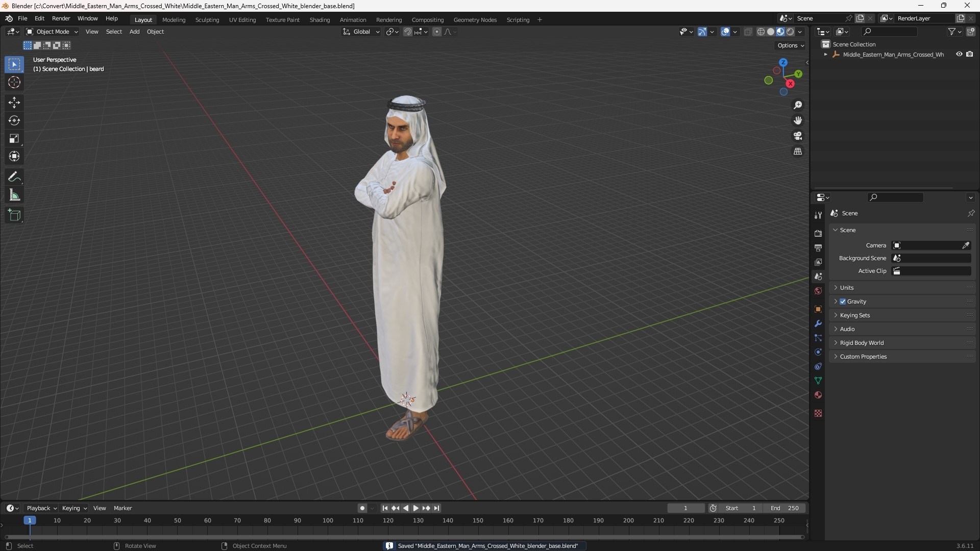Select the Transform tool
Viewport: 980px width, 551px height.
14,156
